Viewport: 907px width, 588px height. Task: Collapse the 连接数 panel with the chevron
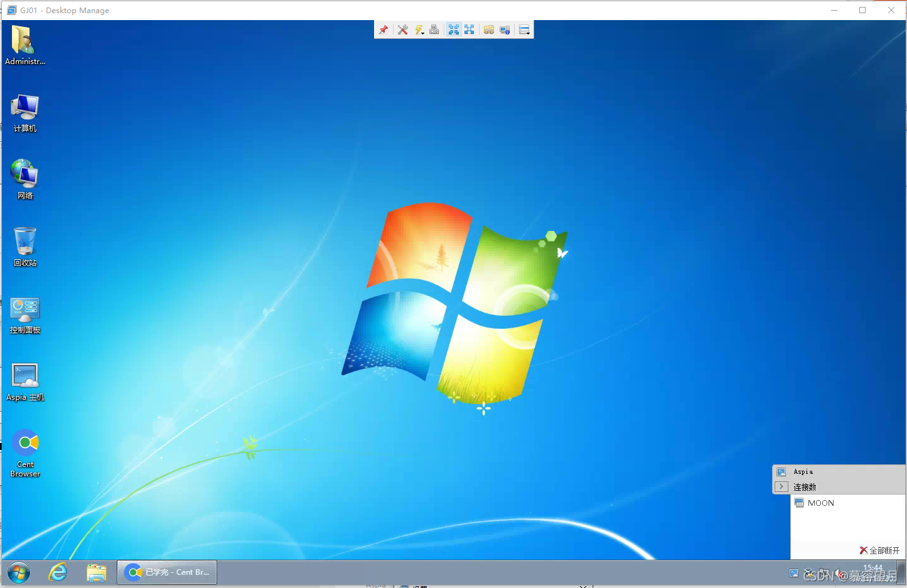click(781, 486)
